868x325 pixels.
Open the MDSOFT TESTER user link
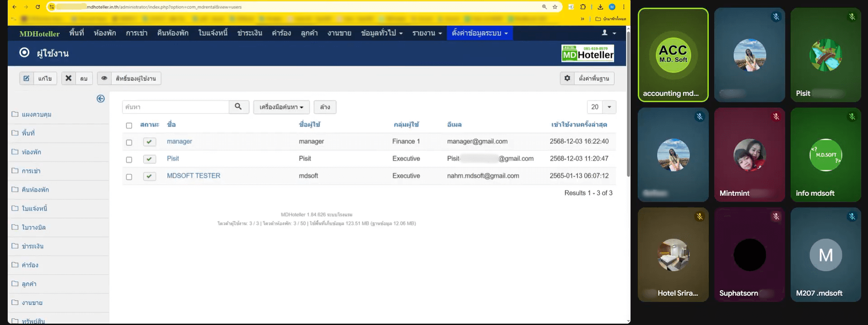193,176
